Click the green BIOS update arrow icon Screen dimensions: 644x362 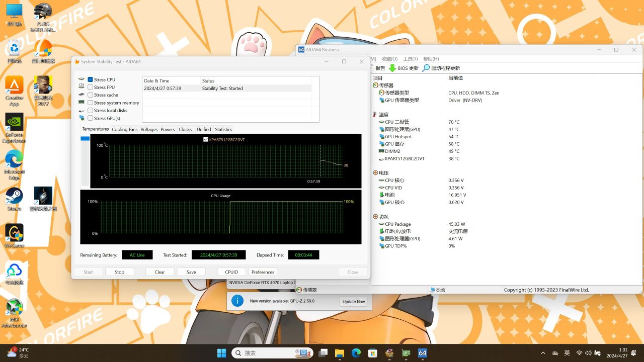click(392, 68)
